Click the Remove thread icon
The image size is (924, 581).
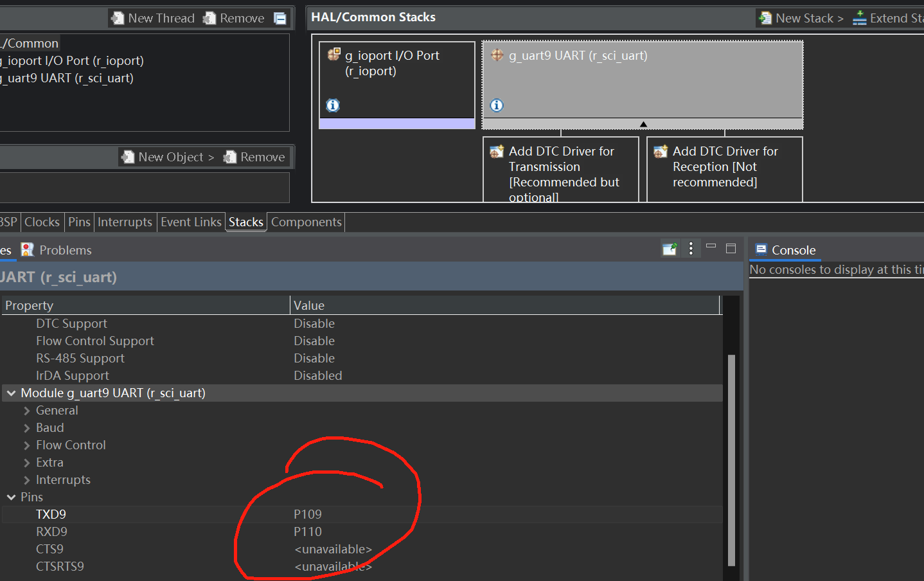click(209, 18)
